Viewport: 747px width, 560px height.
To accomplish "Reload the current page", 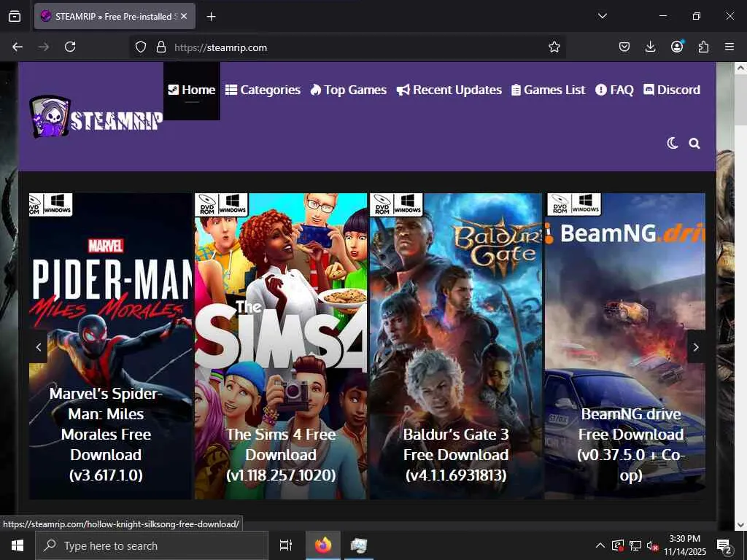I will (x=70, y=47).
